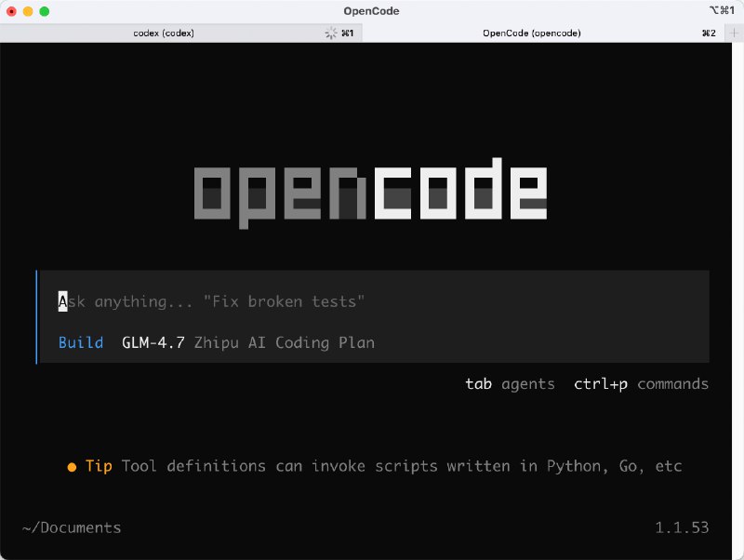
Task: Minimize the window with yellow button
Action: click(x=28, y=11)
